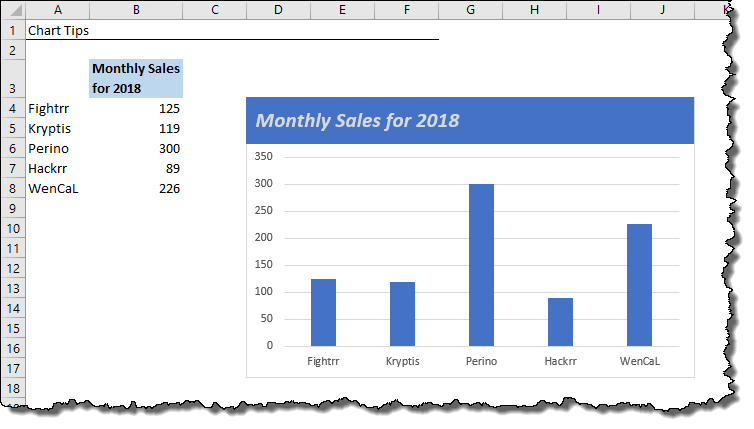This screenshot has width=754, height=429.
Task: Select the WenCaL name cell
Action: (x=57, y=188)
